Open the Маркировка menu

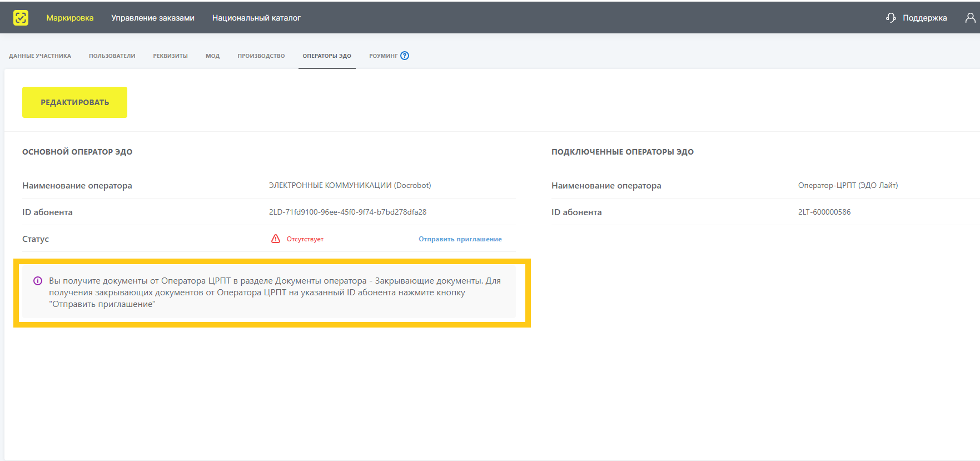pos(70,18)
